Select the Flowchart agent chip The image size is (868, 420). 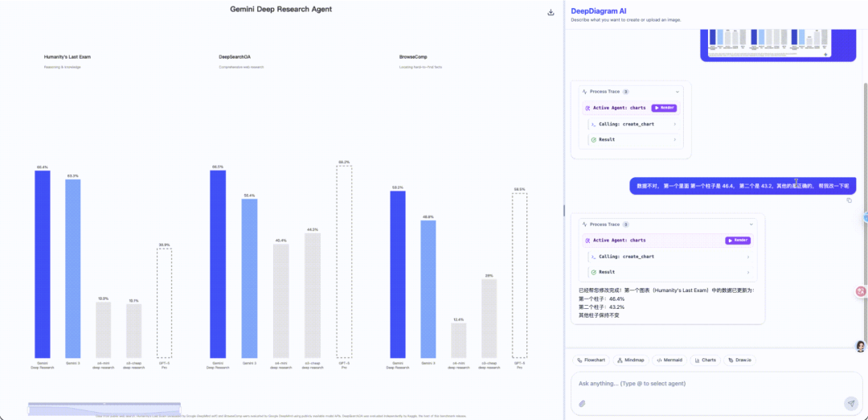point(591,360)
